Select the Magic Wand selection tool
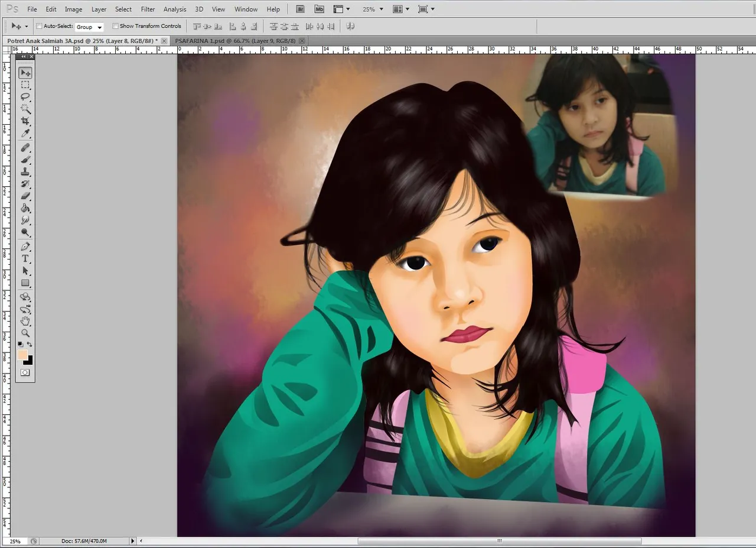This screenshot has width=756, height=548. click(x=25, y=109)
